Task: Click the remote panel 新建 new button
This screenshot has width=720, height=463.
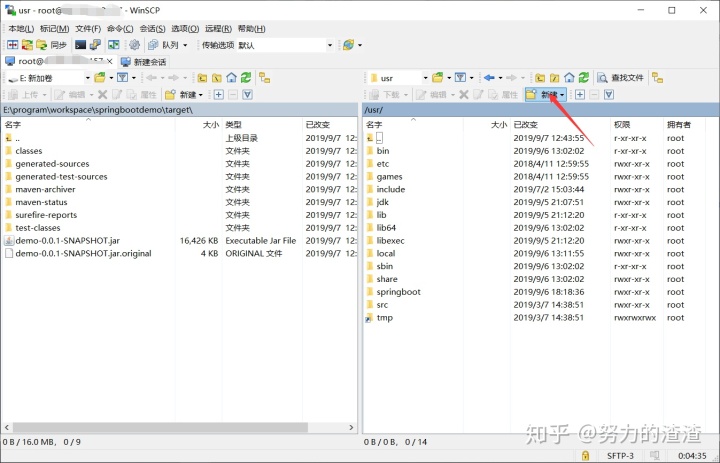Action: [x=545, y=95]
